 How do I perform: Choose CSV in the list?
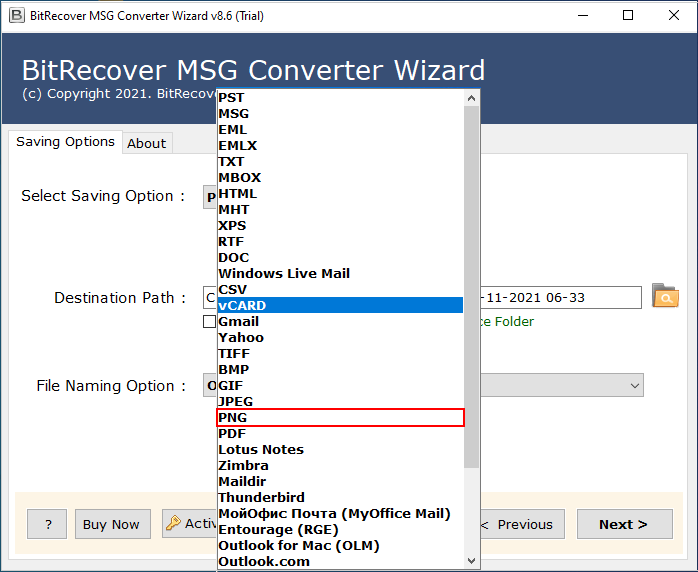point(340,289)
